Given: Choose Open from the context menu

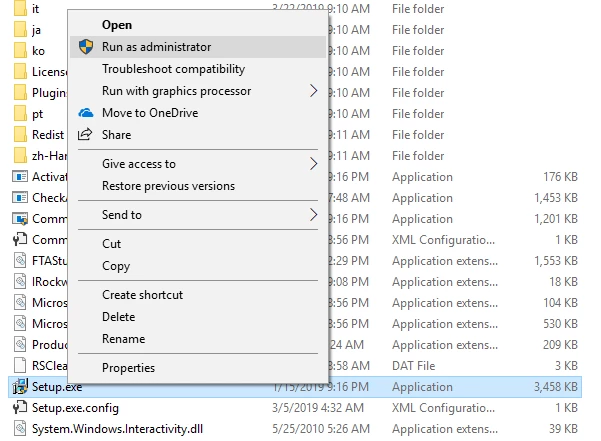Looking at the screenshot, I should click(x=198, y=25).
